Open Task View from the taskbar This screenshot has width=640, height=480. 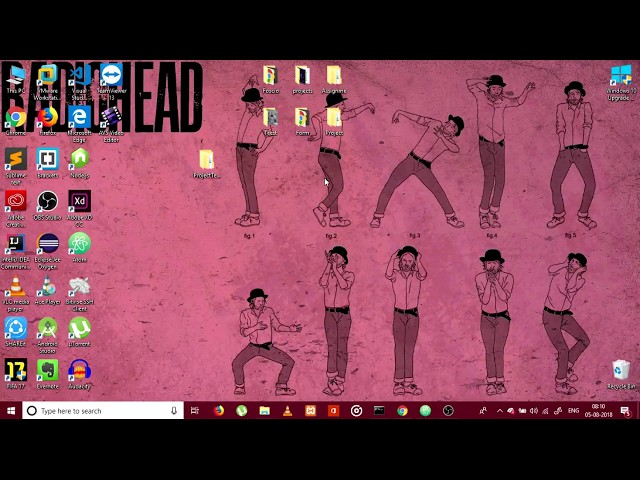(x=195, y=411)
